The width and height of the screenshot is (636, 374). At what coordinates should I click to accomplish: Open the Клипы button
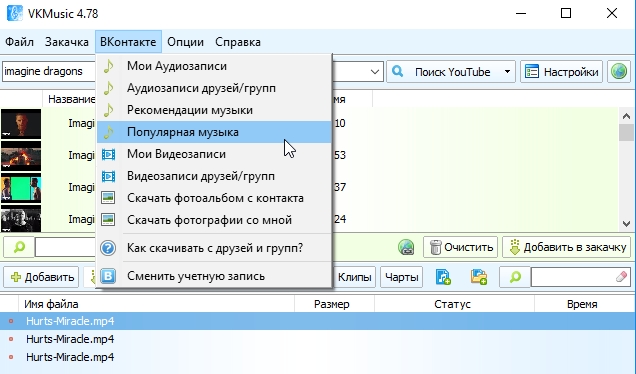pos(355,277)
